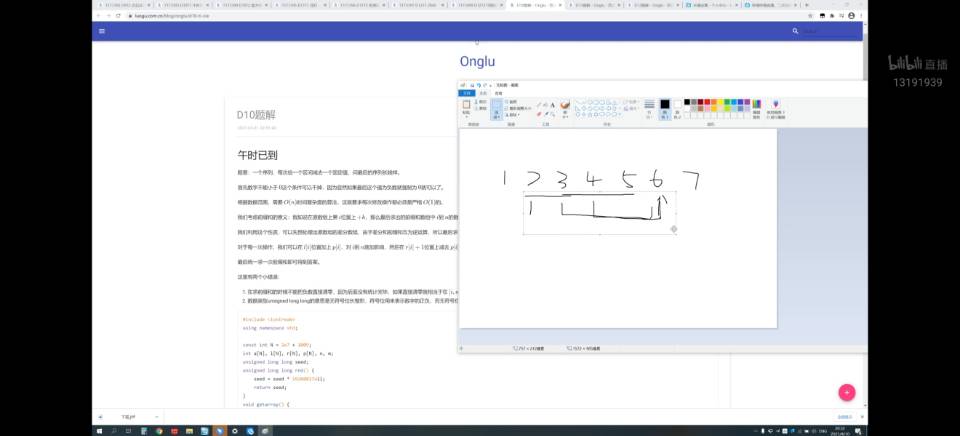
Task: Switch to the View tab in Paint
Action: [498, 93]
